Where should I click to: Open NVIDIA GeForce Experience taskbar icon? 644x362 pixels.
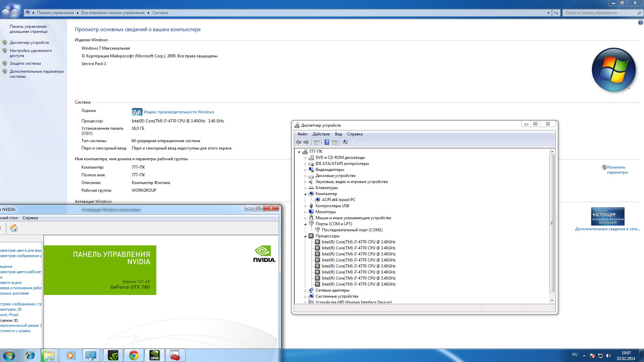(113, 355)
